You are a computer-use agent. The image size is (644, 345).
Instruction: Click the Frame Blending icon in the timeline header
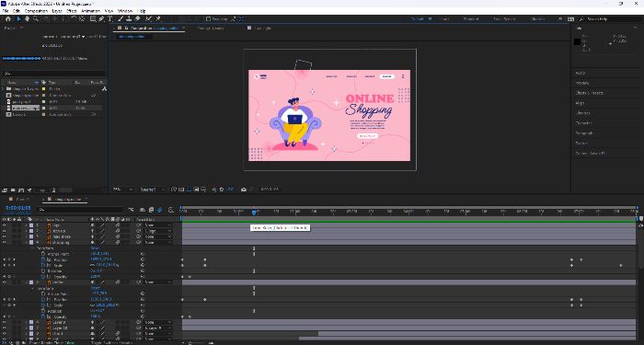pyautogui.click(x=151, y=210)
